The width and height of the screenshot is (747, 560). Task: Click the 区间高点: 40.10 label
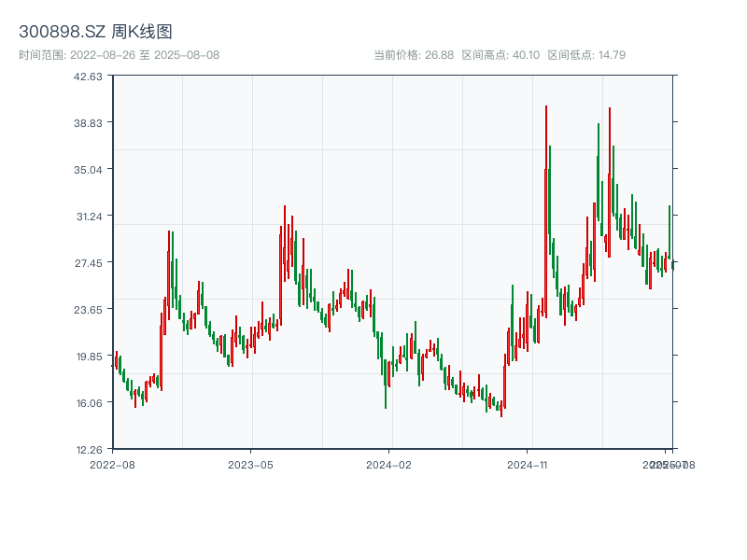[x=500, y=55]
